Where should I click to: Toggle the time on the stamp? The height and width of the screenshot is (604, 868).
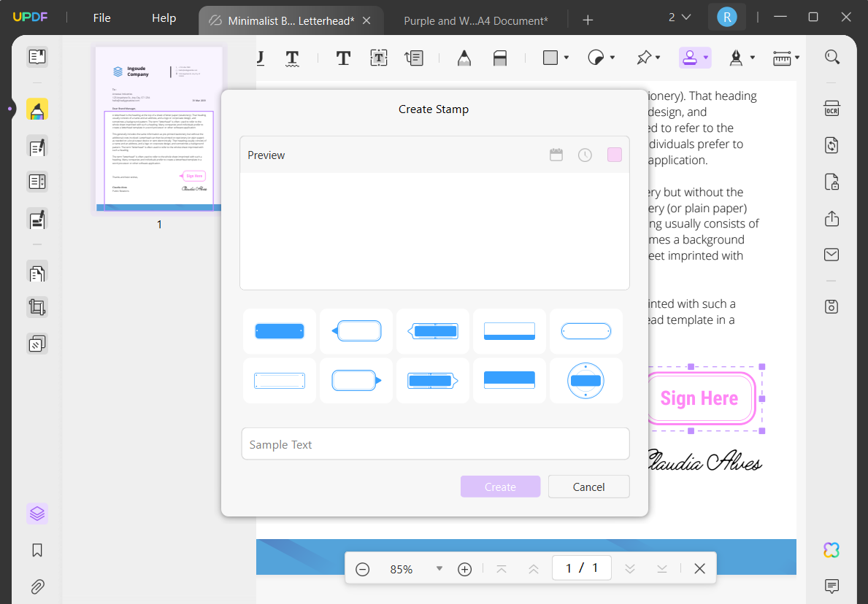click(585, 154)
